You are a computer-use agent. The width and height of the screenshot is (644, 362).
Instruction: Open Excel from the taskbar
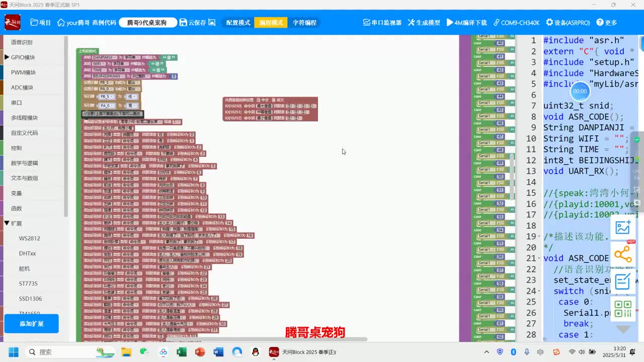point(182,352)
